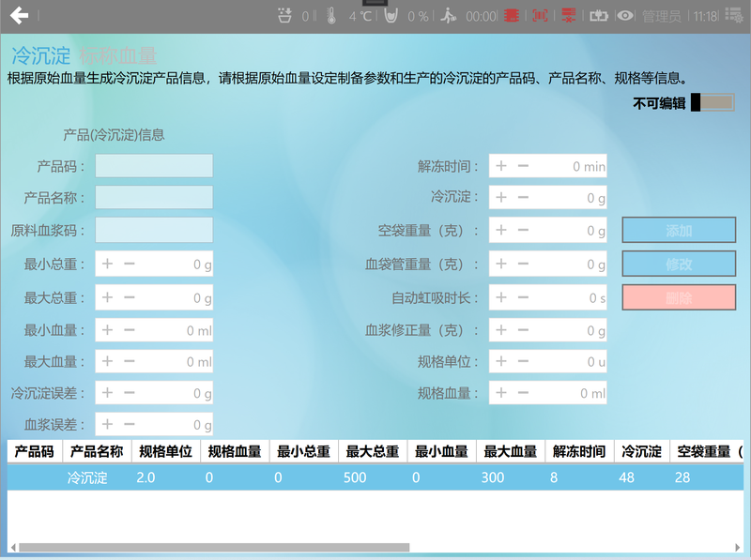
Task: Toggle the eye visibility icon
Action: coord(624,16)
